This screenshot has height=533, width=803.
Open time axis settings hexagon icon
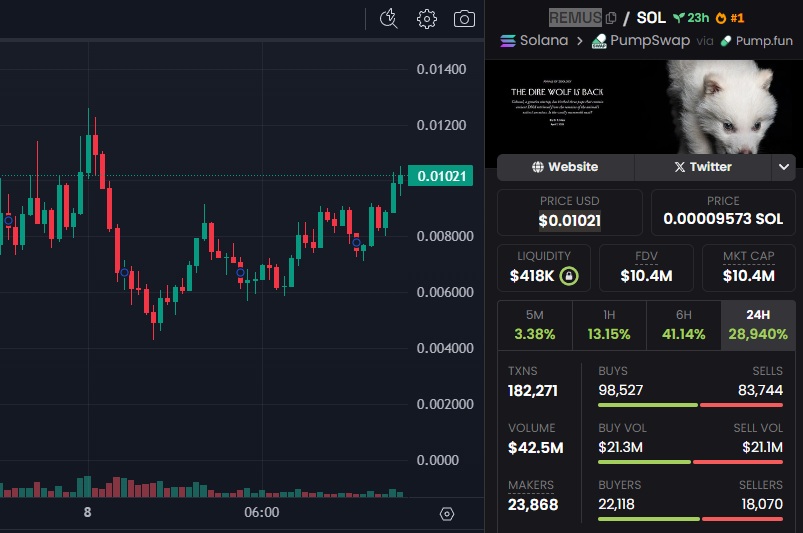point(447,514)
